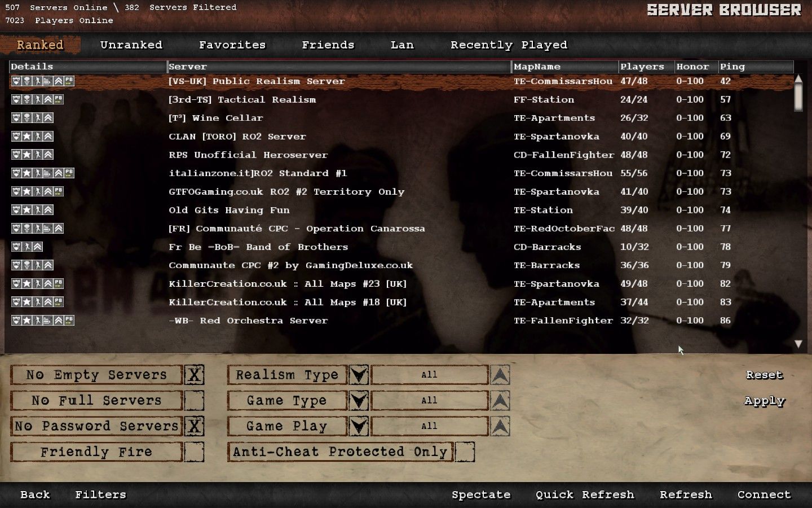The width and height of the screenshot is (812, 508).
Task: Click the PB icon on KillerCreation All Maps #23 row
Action: coord(58,284)
